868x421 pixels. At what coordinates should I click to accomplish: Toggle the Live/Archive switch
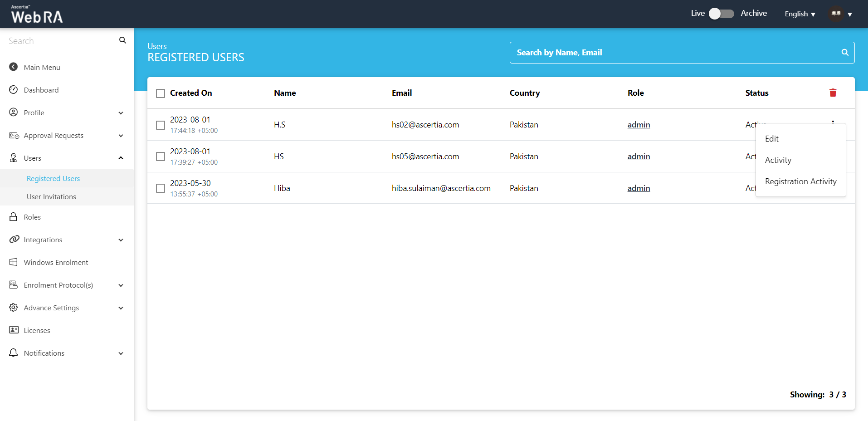pyautogui.click(x=721, y=14)
